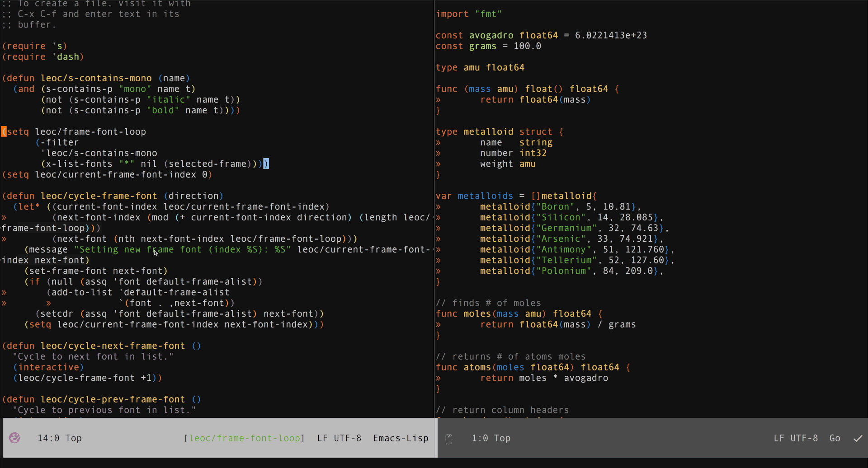The image size is (868, 468).
Task: Click the type amu float64 line
Action: click(480, 67)
